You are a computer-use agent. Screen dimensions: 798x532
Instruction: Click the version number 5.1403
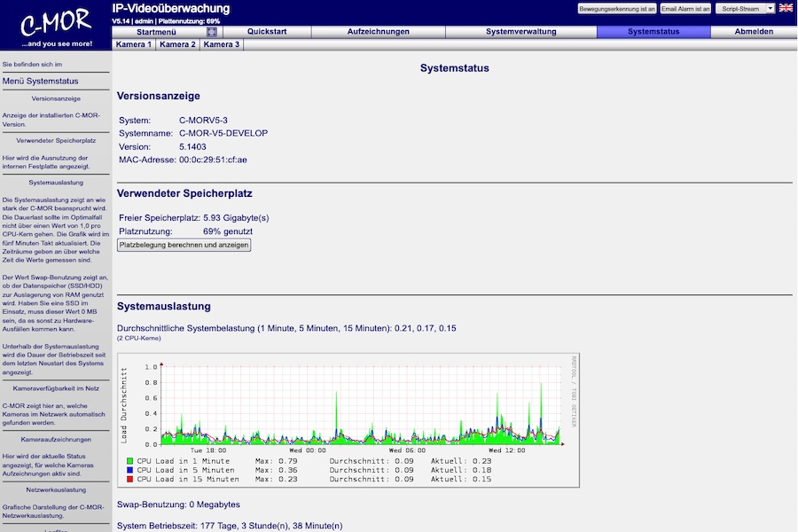(192, 146)
